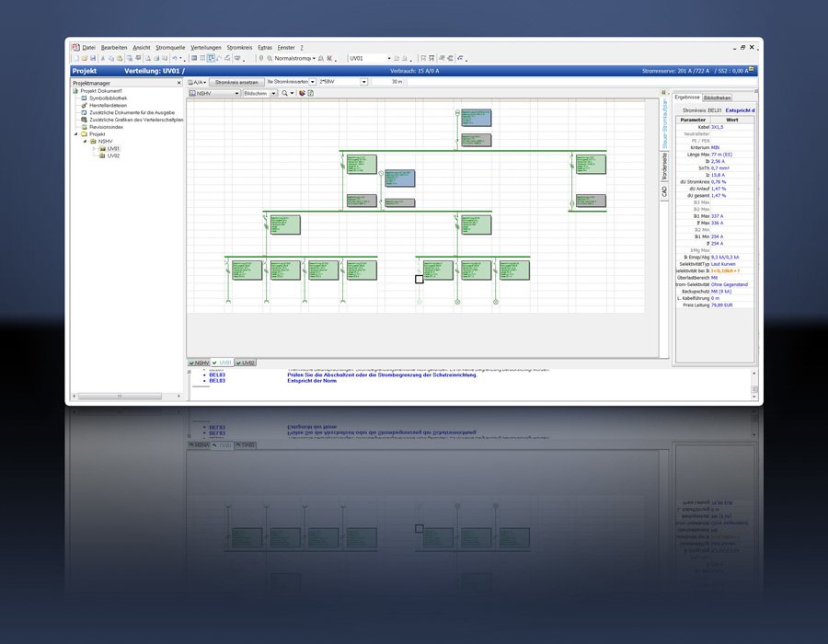The width and height of the screenshot is (828, 644).
Task: Open the Fenster menu
Action: tap(286, 48)
